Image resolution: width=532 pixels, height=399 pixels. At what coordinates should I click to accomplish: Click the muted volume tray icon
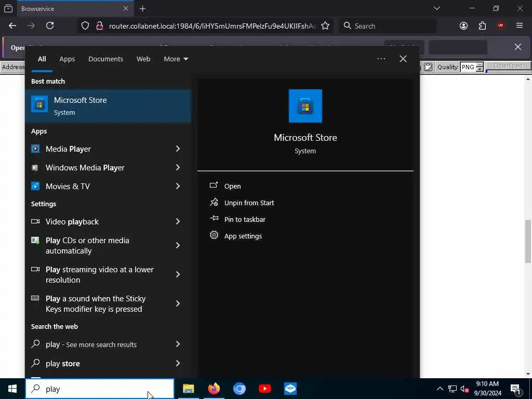464,389
